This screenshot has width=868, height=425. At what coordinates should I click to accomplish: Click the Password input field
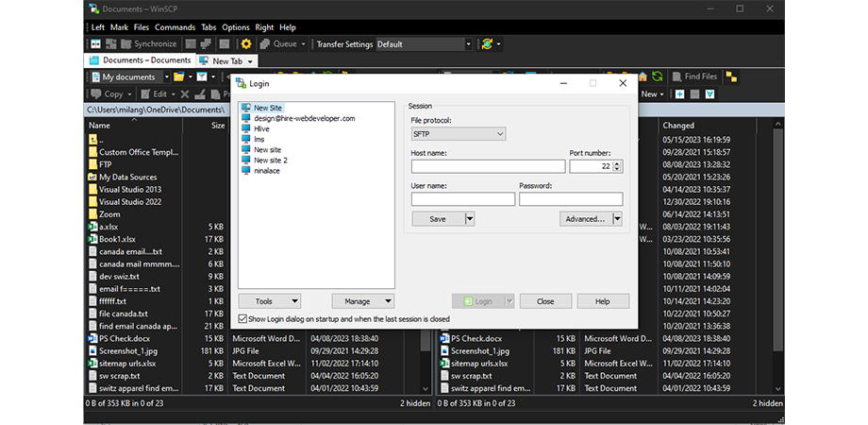tap(571, 199)
